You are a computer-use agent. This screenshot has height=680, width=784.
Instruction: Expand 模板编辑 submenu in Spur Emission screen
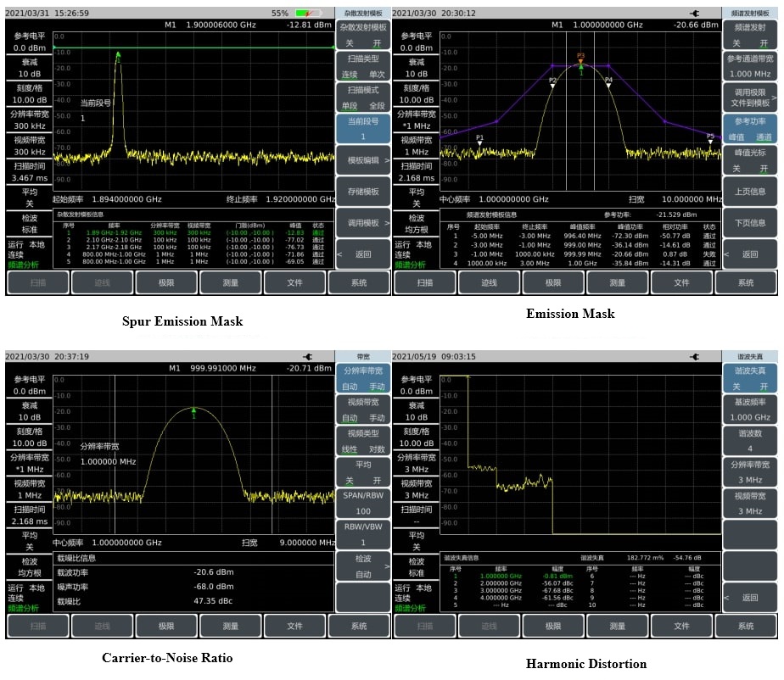pos(362,159)
